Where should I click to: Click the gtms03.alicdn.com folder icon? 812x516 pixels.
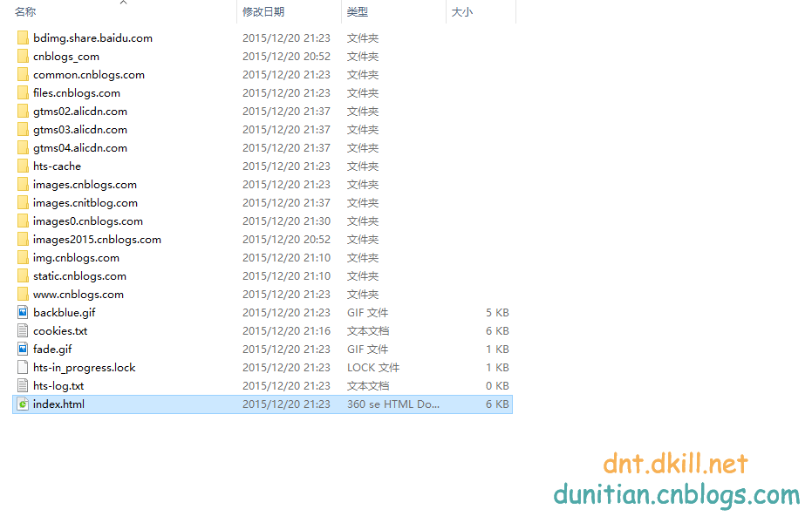[x=23, y=129]
